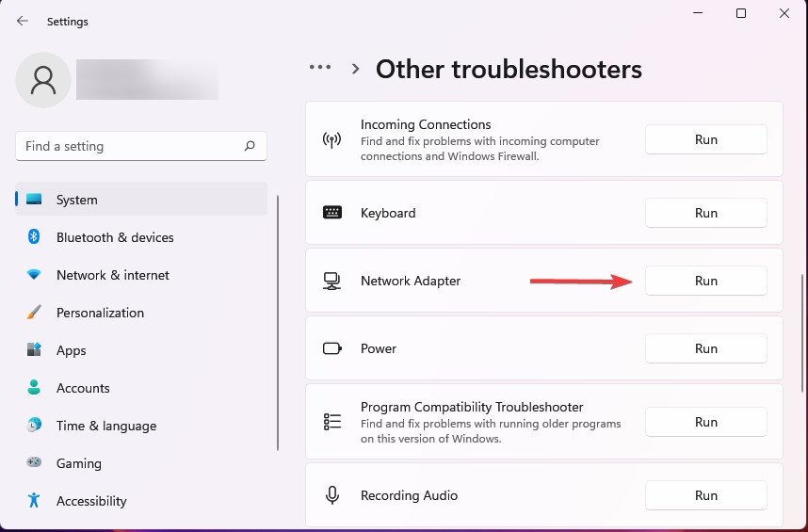Click the Incoming Connections title text
Image resolution: width=808 pixels, height=532 pixels.
[x=426, y=124]
